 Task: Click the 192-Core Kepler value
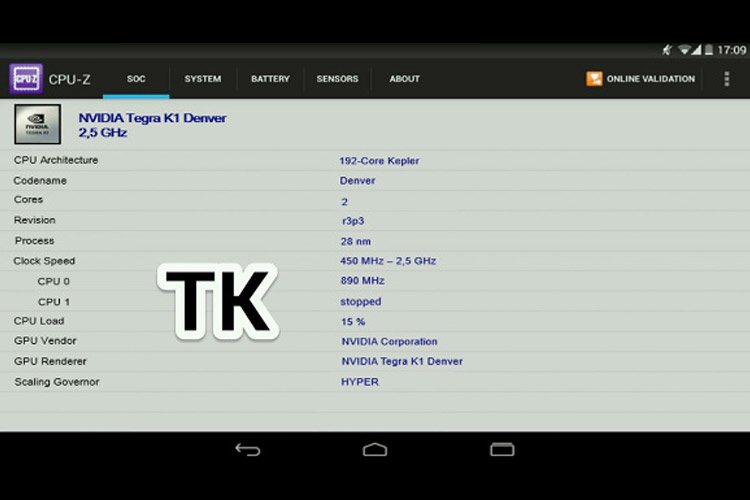[x=379, y=161]
